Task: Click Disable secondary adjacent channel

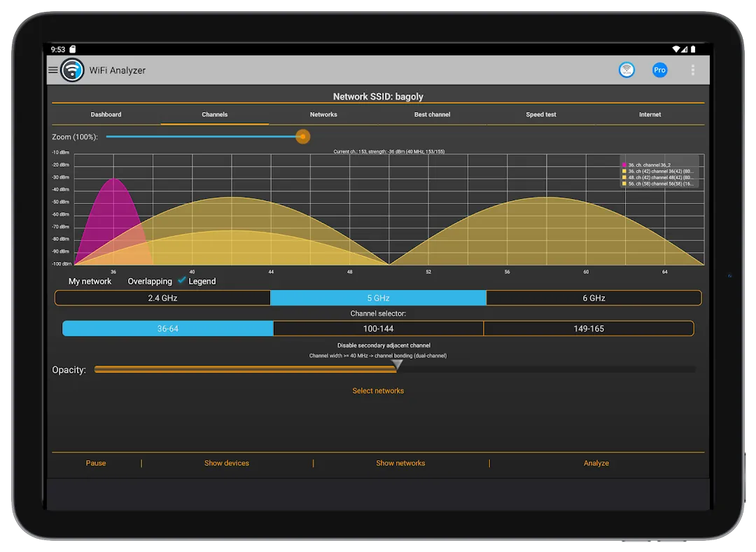Action: (x=384, y=345)
